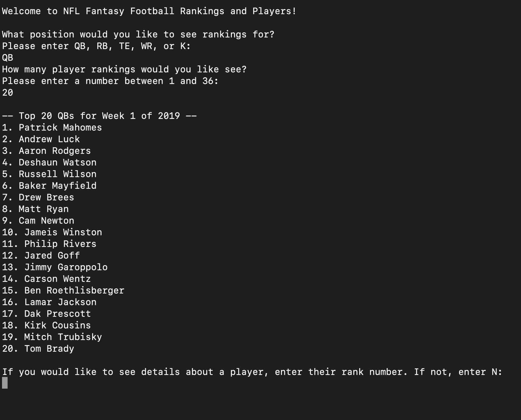Click the entered QB position text
Image resolution: width=521 pixels, height=420 pixels.
click(8, 58)
